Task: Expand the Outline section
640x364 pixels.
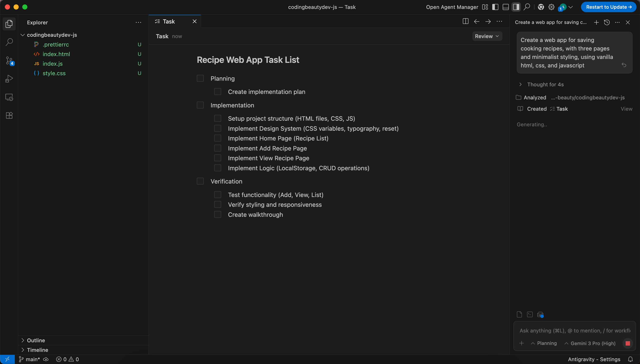Action: (x=36, y=340)
